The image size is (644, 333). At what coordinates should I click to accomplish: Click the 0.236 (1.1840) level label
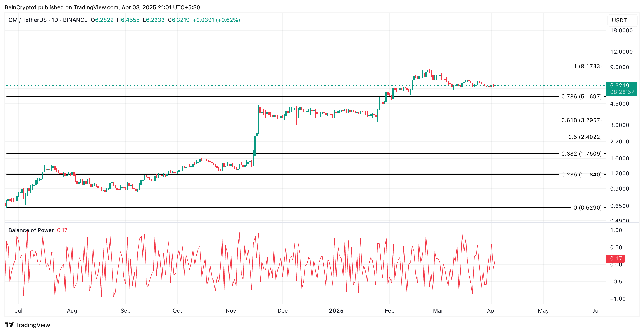pos(581,174)
